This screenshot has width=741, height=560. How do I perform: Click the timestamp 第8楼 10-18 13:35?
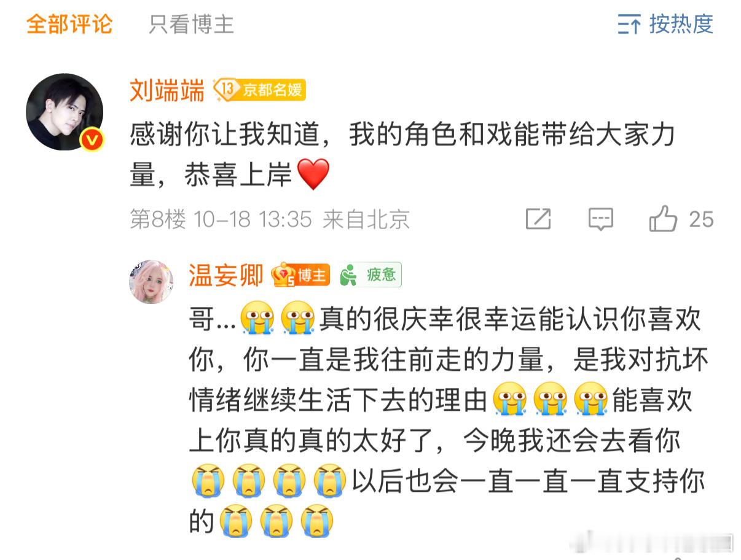point(221,219)
